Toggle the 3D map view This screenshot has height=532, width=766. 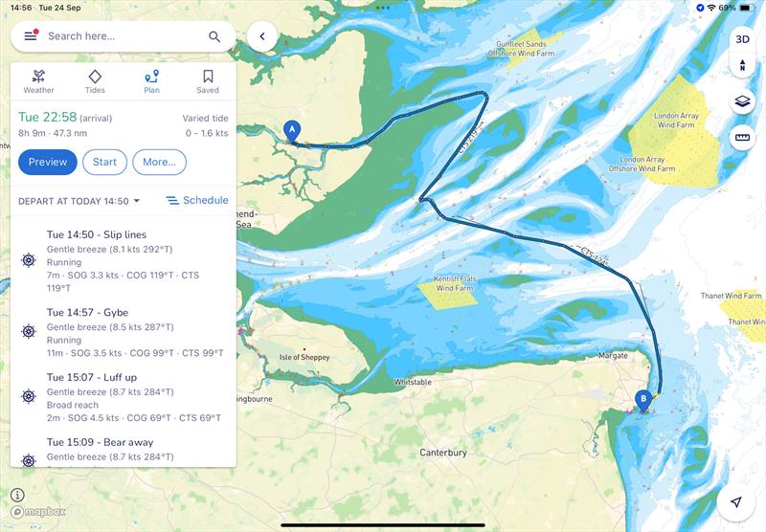point(743,39)
